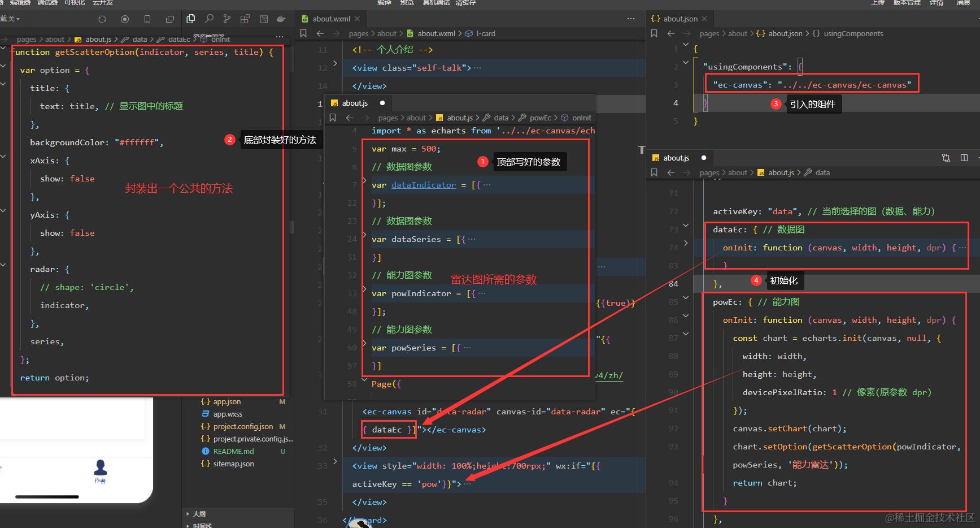Click the split editor icon beside about.js
Image resolution: width=980 pixels, height=528 pixels.
(964, 158)
